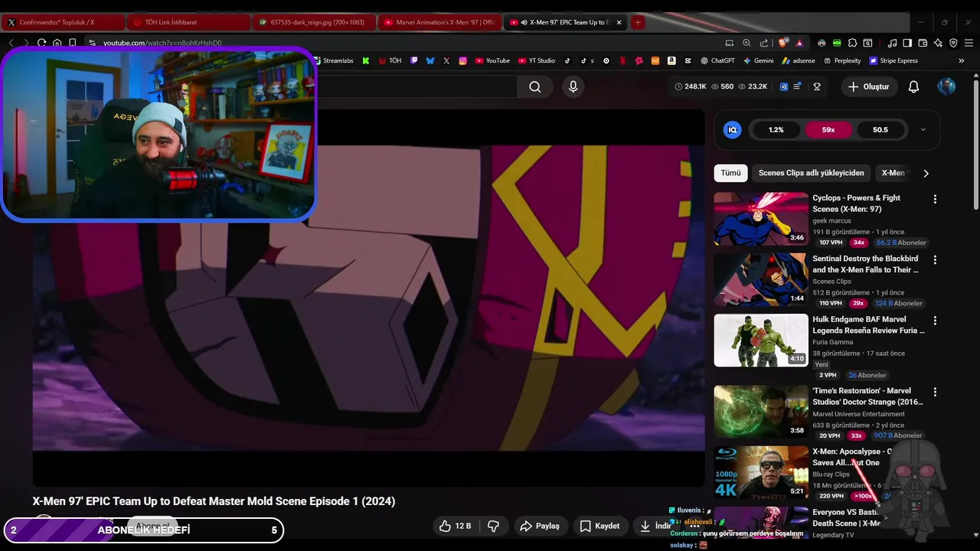Click the YouTube search magnifier button
Image resolution: width=980 pixels, height=551 pixels.
[x=535, y=86]
